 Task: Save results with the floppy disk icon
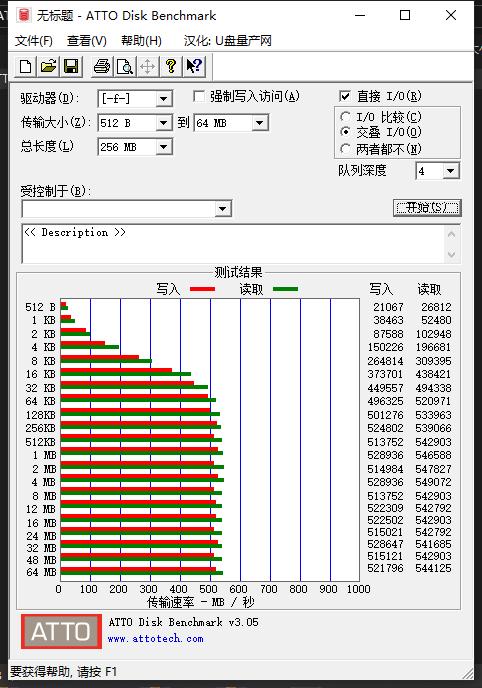71,67
